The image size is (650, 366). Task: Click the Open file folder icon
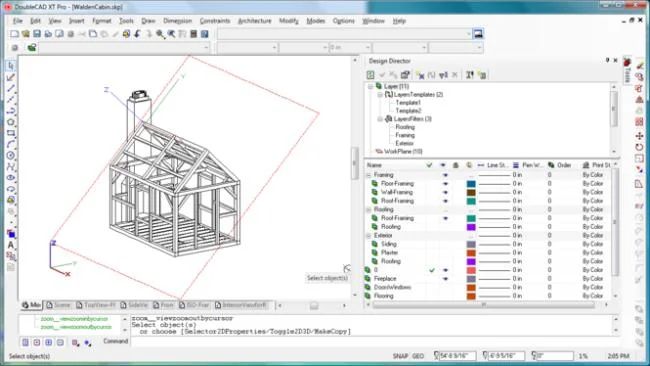click(26, 34)
